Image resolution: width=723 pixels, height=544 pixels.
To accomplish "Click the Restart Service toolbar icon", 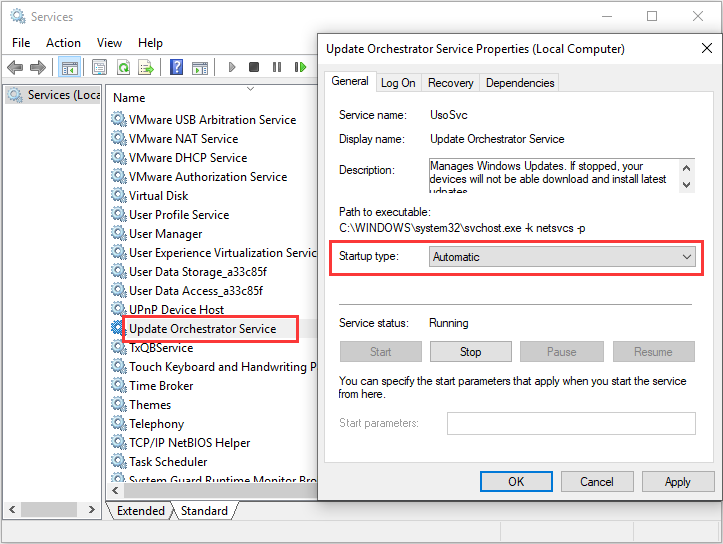I will click(x=300, y=67).
